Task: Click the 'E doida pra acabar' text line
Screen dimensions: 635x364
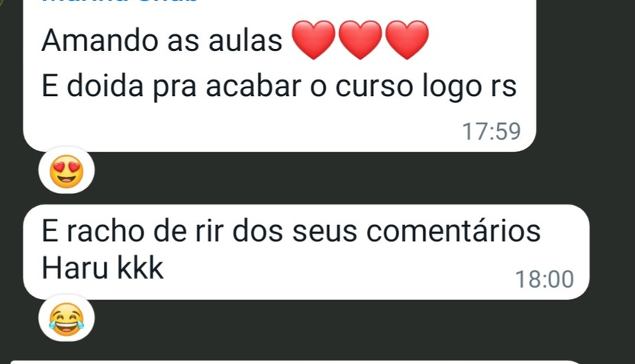Action: (x=279, y=86)
